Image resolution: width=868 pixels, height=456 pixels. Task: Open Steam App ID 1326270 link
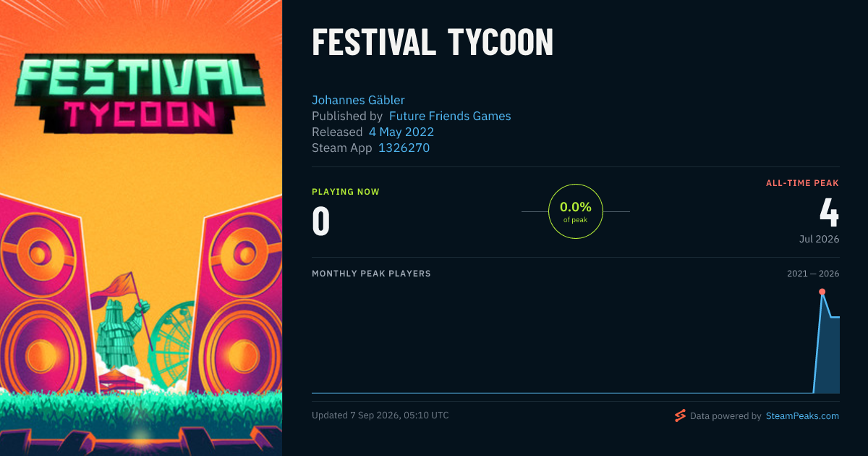click(404, 148)
